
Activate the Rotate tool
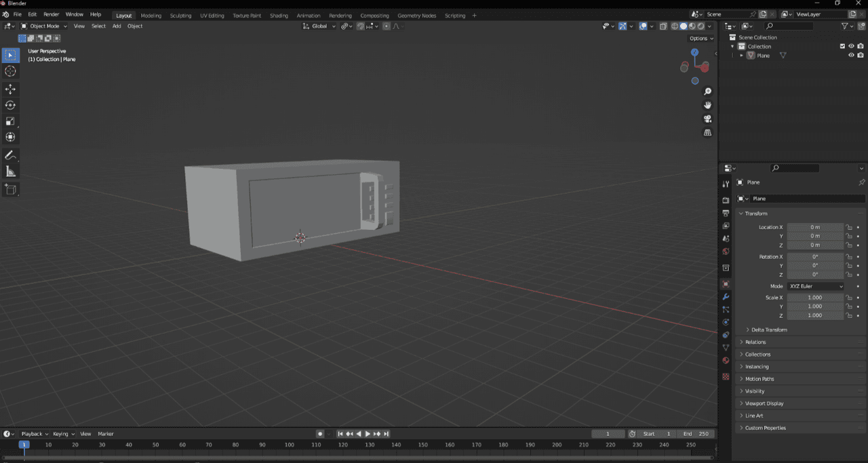pyautogui.click(x=10, y=105)
